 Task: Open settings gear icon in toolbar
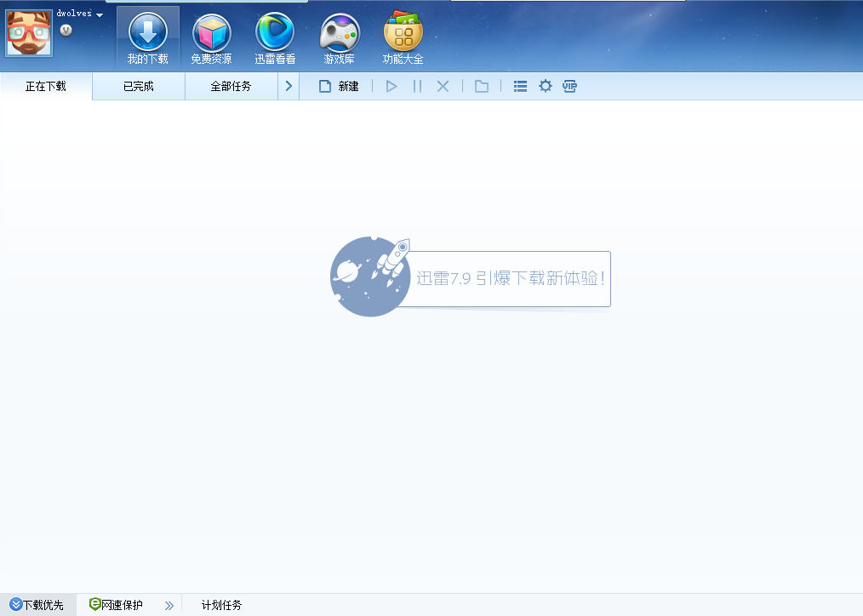point(546,86)
